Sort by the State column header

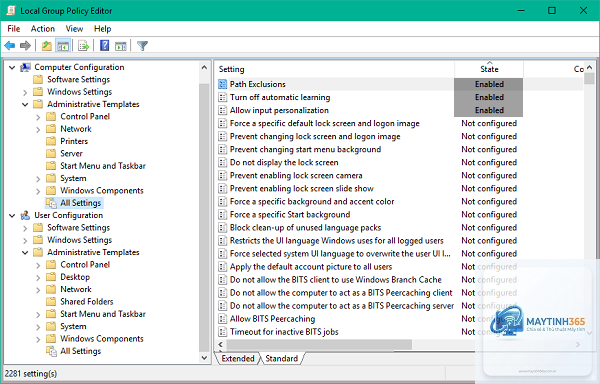tap(489, 69)
